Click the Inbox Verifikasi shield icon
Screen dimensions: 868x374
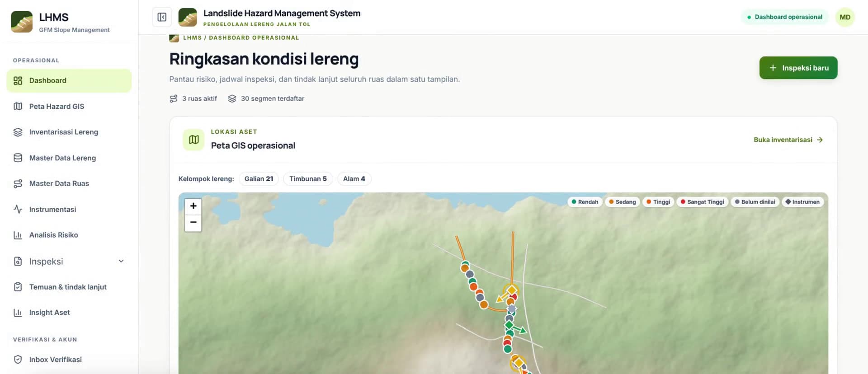[x=18, y=360]
